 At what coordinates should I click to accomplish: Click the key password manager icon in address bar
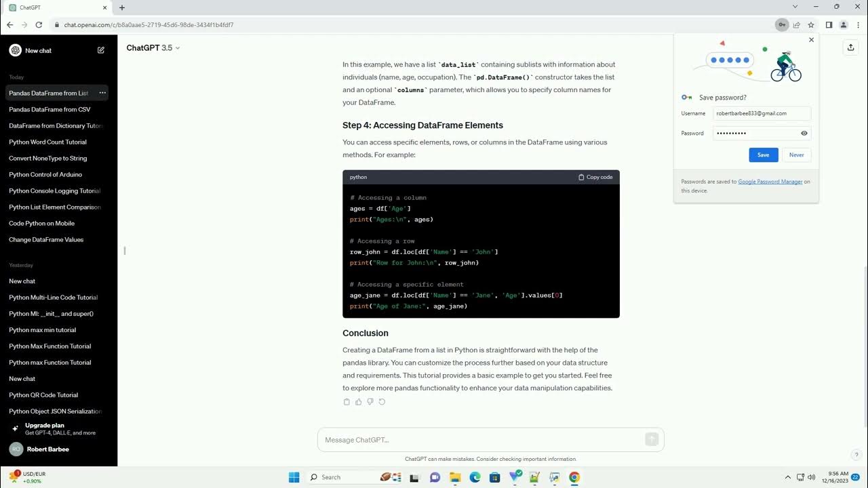pos(782,25)
